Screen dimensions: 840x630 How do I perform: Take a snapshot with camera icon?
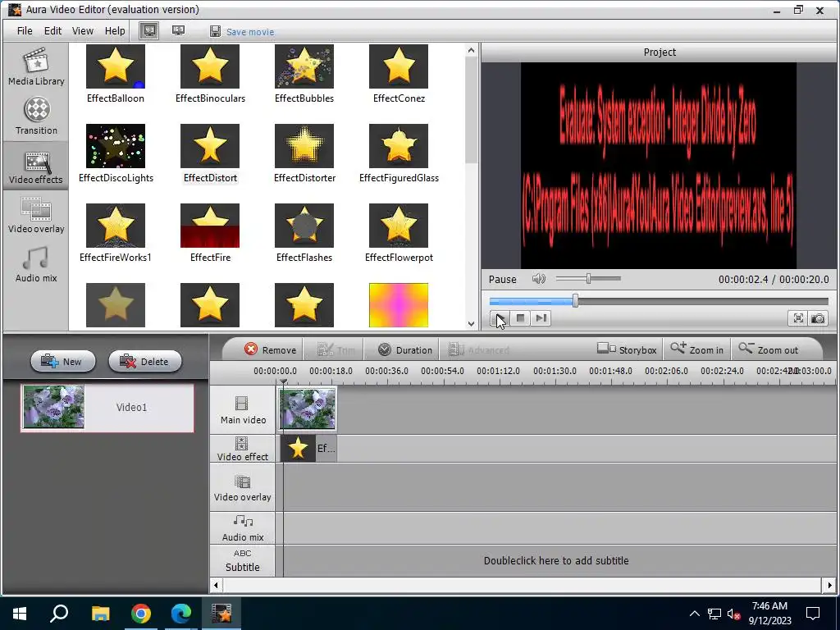click(818, 318)
